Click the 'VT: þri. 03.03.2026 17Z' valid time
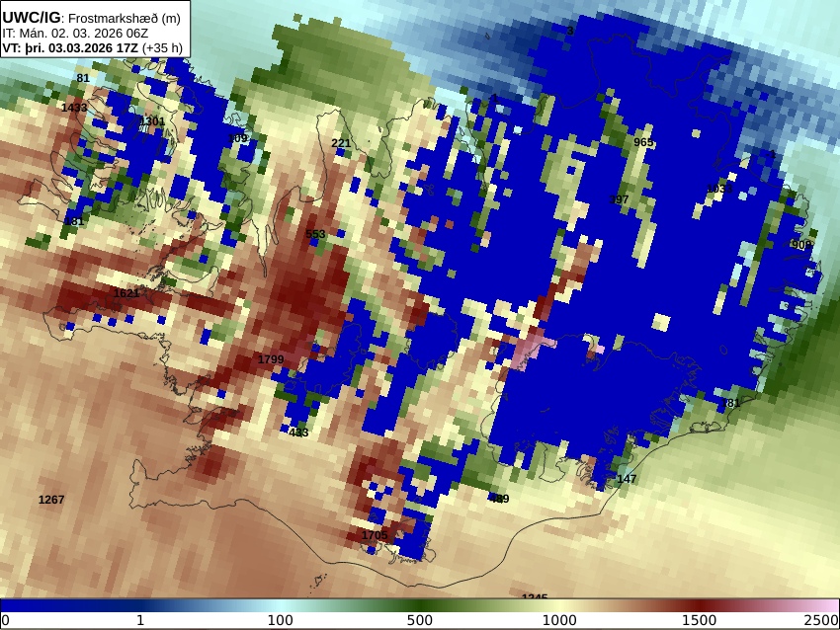The image size is (840, 630). pos(70,48)
